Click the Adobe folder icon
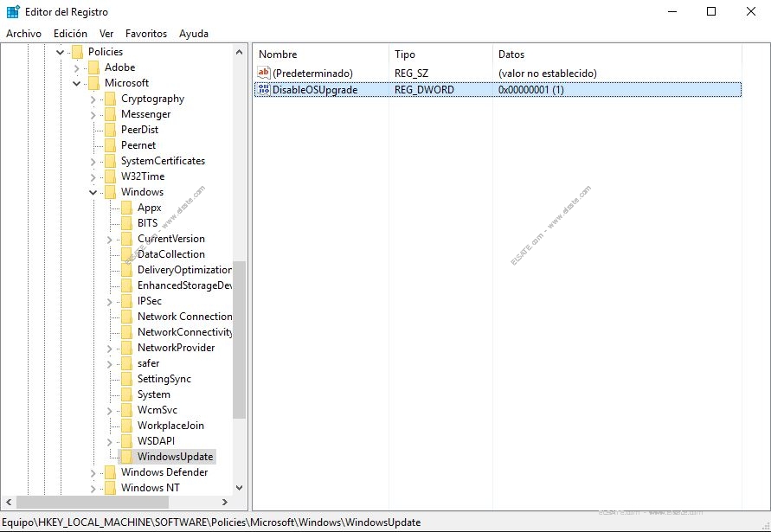 pyautogui.click(x=93, y=67)
